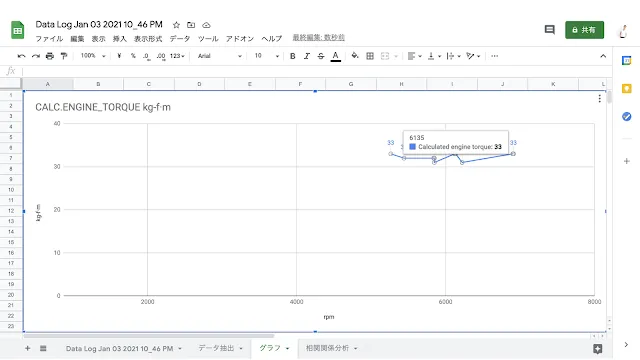Image resolution: width=640 pixels, height=360 pixels.
Task: Open the ファイル menu
Action: click(x=49, y=38)
